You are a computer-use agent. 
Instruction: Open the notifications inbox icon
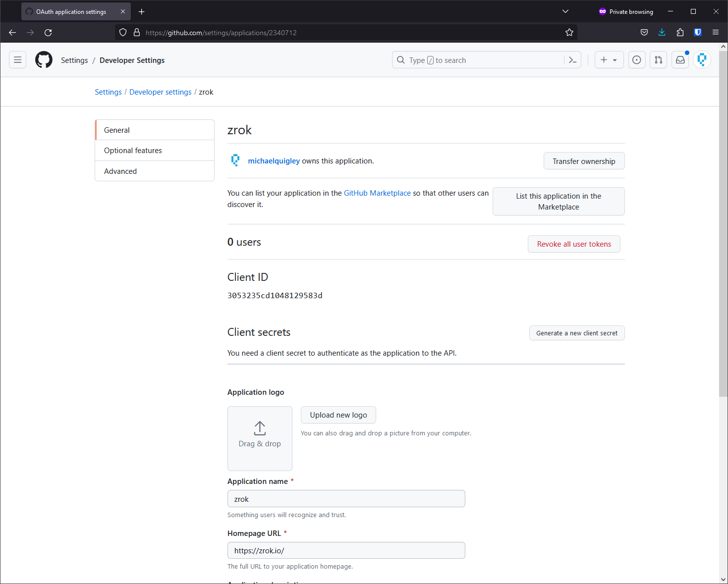(x=680, y=60)
